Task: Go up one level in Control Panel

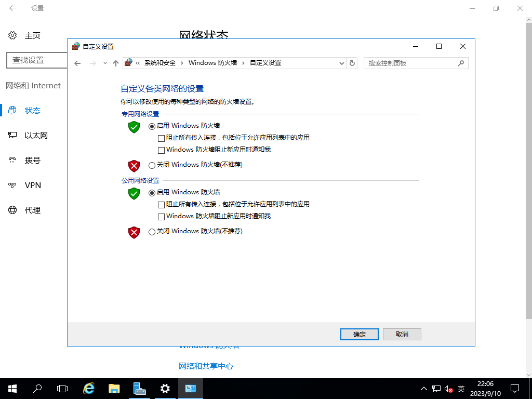Action: pyautogui.click(x=116, y=63)
